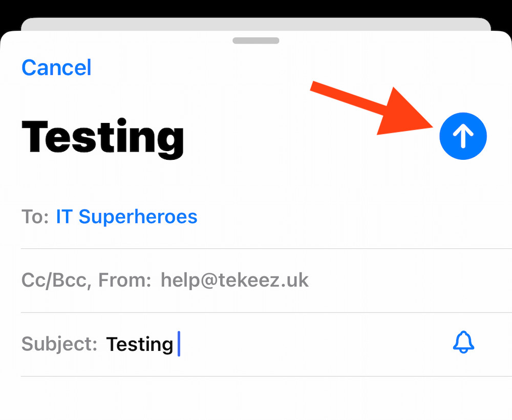Click the Subject text "Testing"
The image size is (512, 420).
(139, 344)
